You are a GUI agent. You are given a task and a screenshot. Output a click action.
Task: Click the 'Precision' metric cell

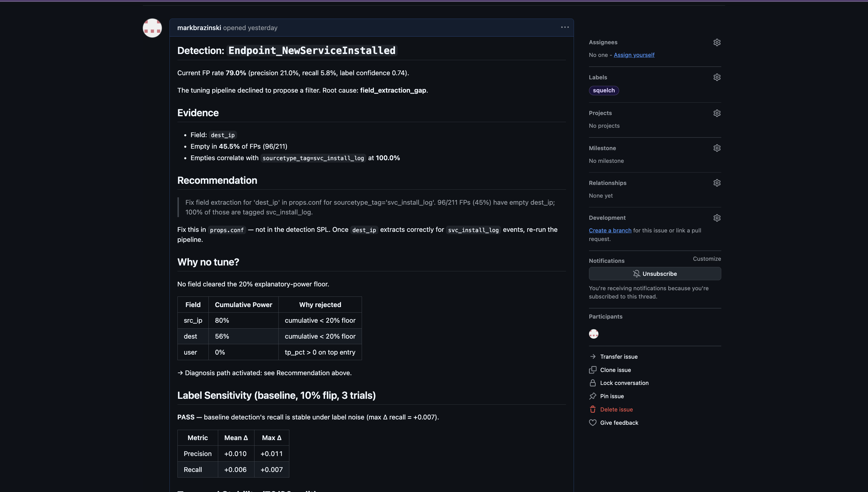pyautogui.click(x=198, y=454)
